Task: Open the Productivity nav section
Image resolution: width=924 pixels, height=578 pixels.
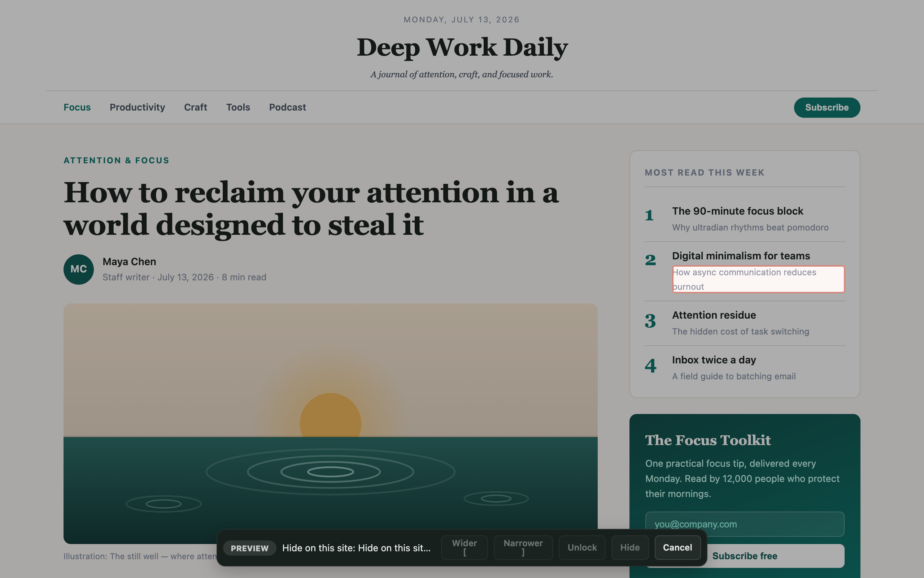Action: click(137, 107)
